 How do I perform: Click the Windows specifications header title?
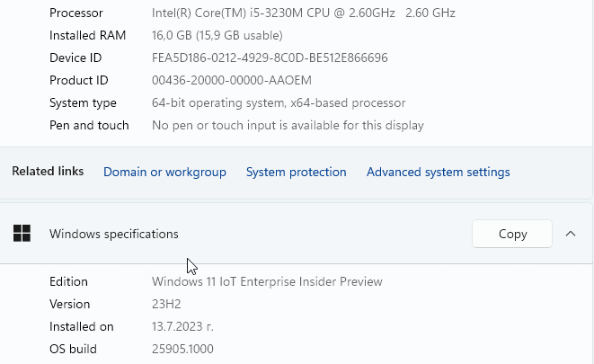point(113,234)
